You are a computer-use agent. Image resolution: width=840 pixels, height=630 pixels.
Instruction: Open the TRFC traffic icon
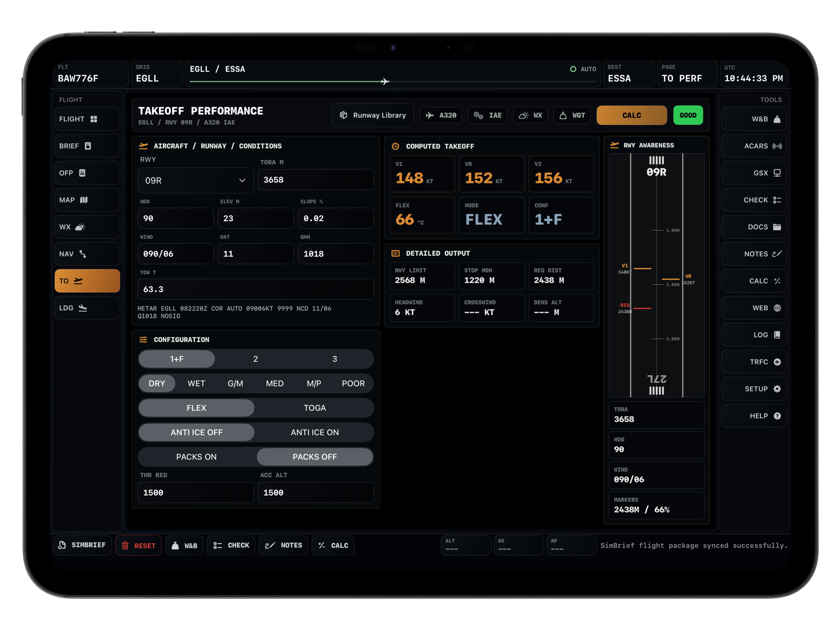pos(777,362)
